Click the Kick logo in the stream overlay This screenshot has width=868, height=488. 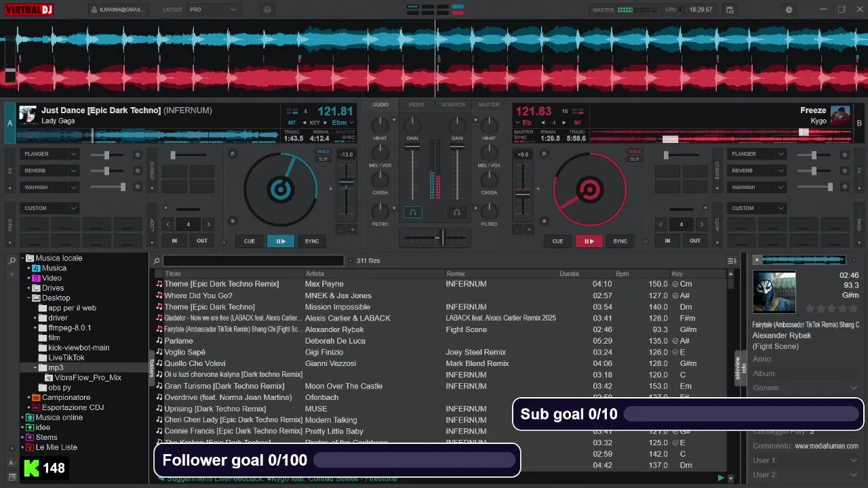tap(31, 468)
